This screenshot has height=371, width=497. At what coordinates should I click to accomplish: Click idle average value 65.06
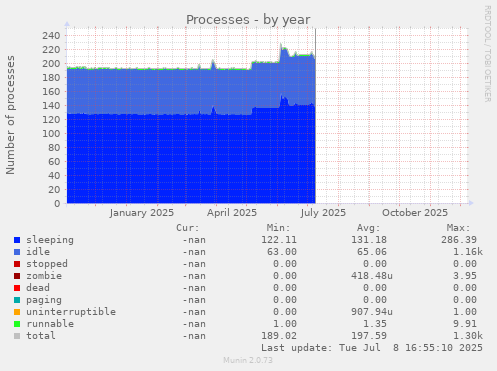372,252
